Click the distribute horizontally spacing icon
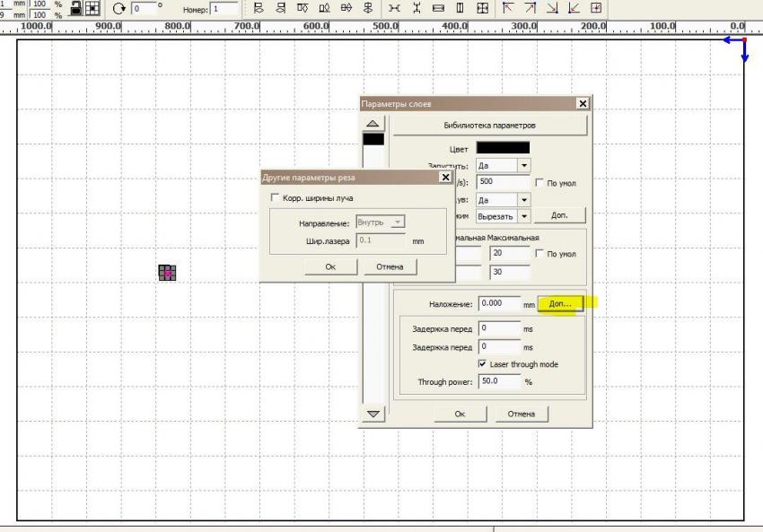The height and width of the screenshot is (532, 763). click(395, 8)
